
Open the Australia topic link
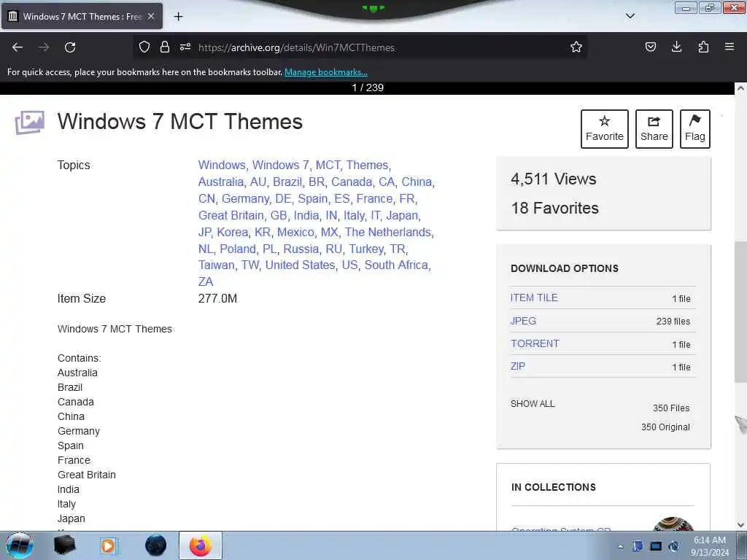point(220,182)
